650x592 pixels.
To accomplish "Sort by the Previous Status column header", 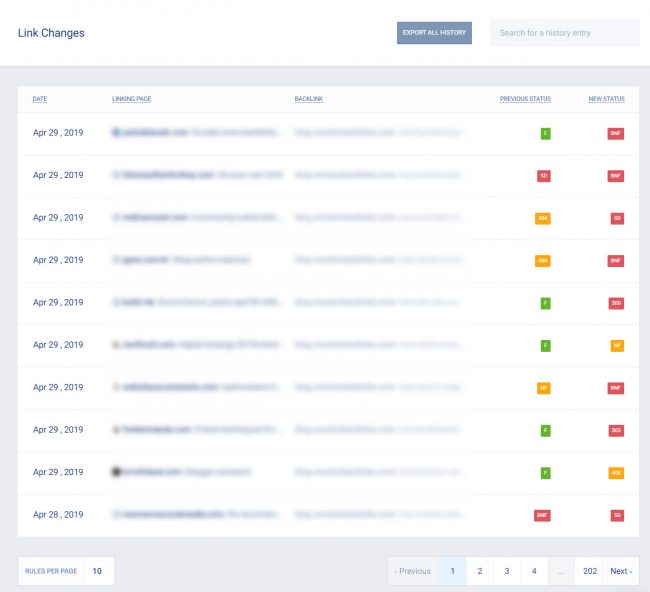I will (525, 99).
